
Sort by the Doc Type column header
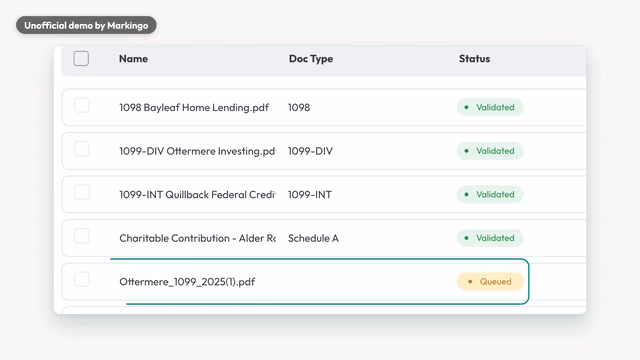pyautogui.click(x=311, y=59)
